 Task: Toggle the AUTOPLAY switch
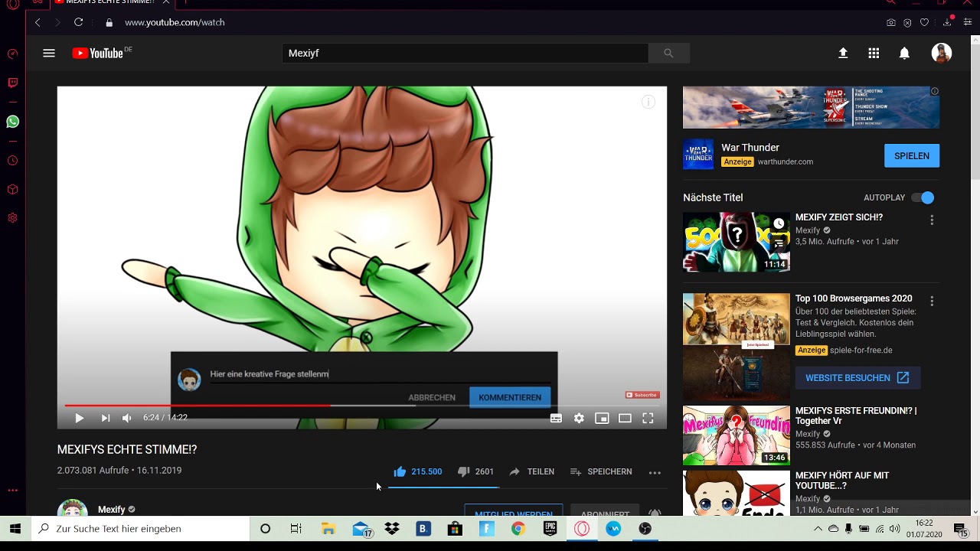923,197
